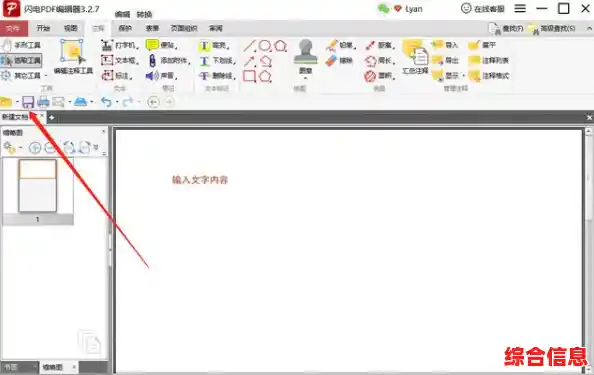Select the Line drawing shape

click(249, 46)
